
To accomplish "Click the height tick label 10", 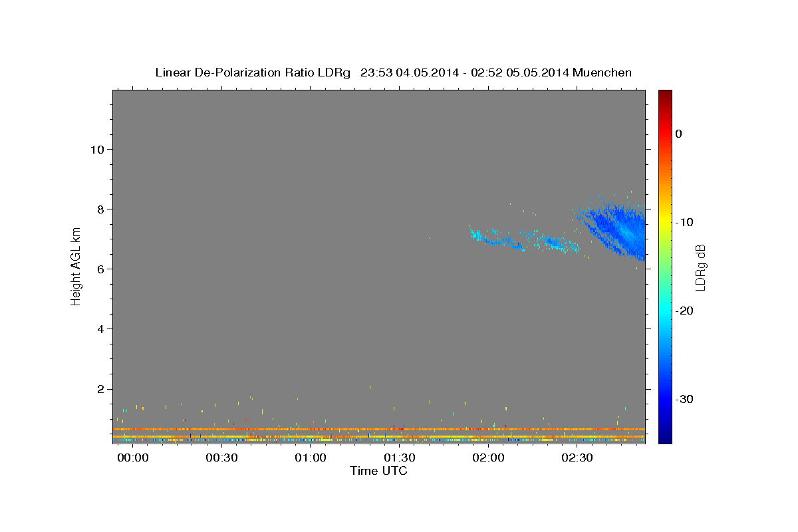I will pos(96,149).
